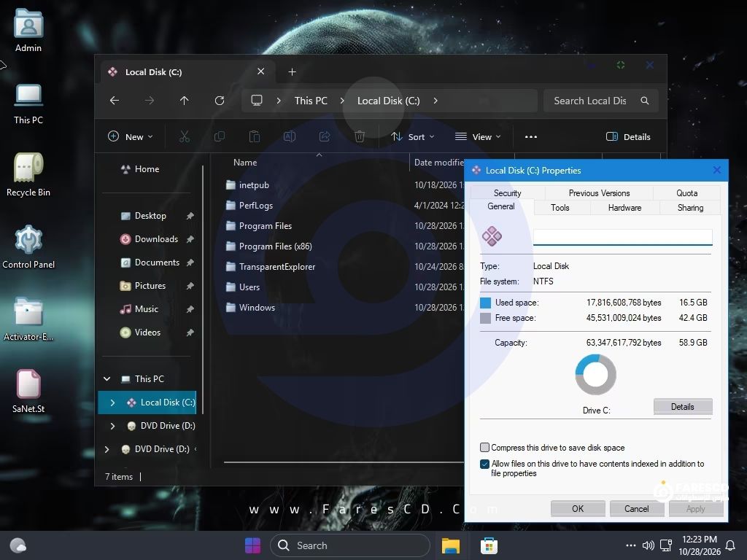The width and height of the screenshot is (747, 560).
Task: Click This PC in the address breadcrumb
Action: tap(311, 101)
